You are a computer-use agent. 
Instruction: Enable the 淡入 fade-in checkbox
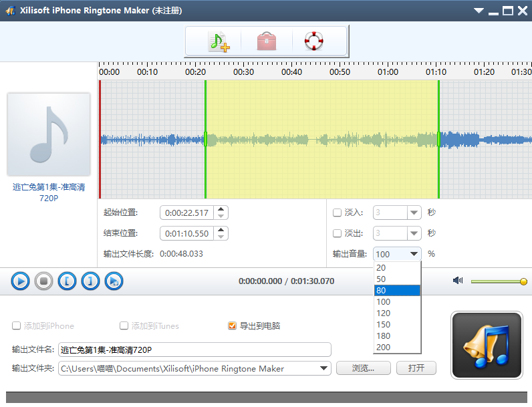tap(337, 213)
